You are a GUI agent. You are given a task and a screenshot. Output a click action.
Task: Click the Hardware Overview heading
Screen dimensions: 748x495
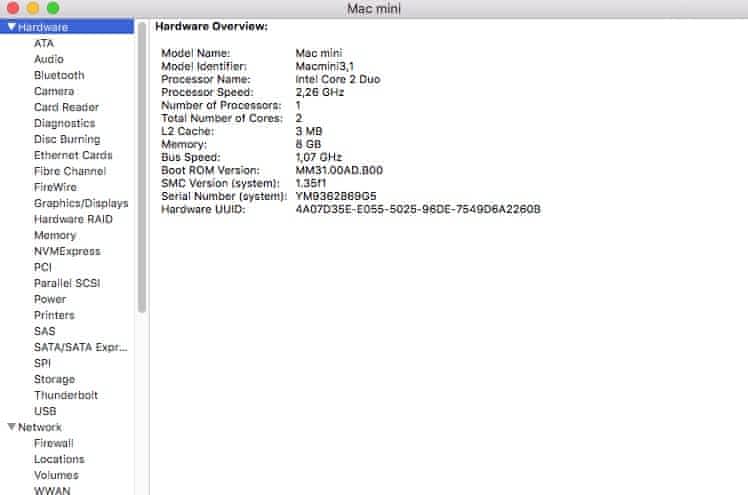point(211,26)
